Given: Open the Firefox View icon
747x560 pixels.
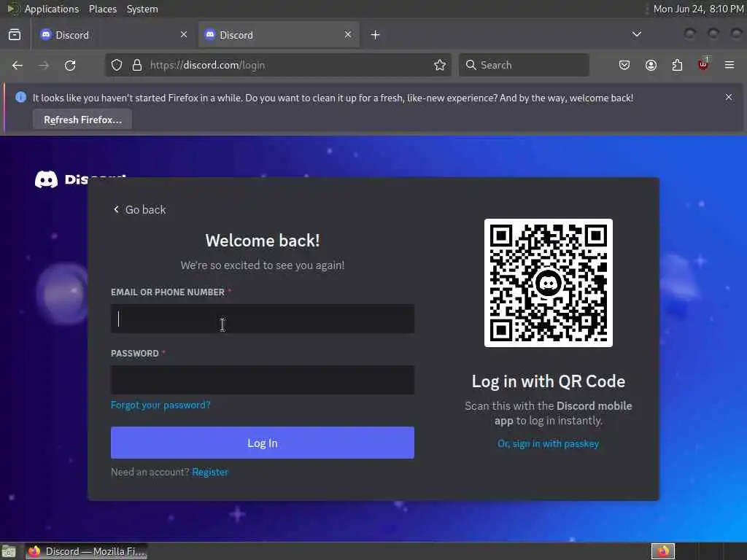Looking at the screenshot, I should (x=15, y=35).
